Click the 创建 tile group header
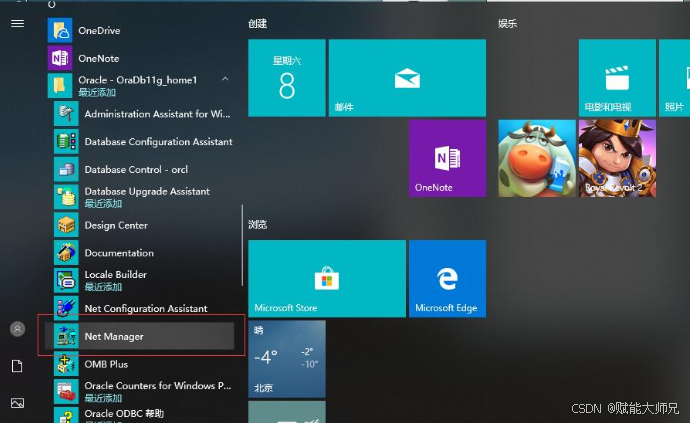 click(x=257, y=23)
